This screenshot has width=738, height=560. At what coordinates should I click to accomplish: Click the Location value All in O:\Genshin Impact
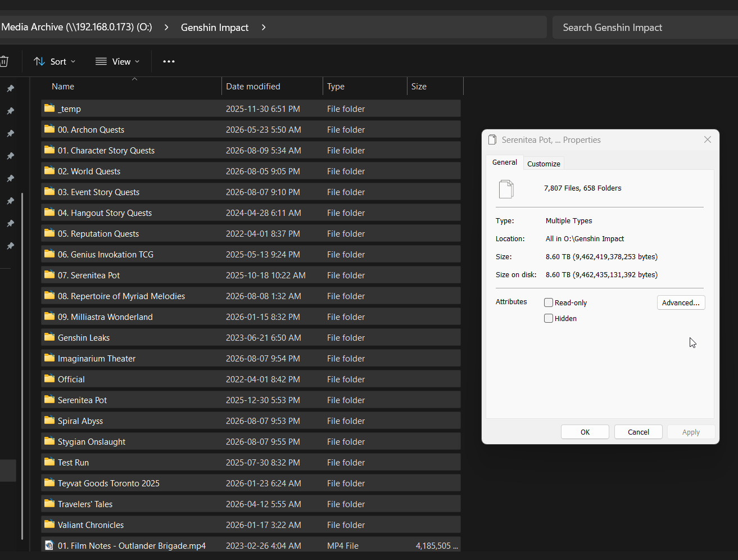pos(585,238)
